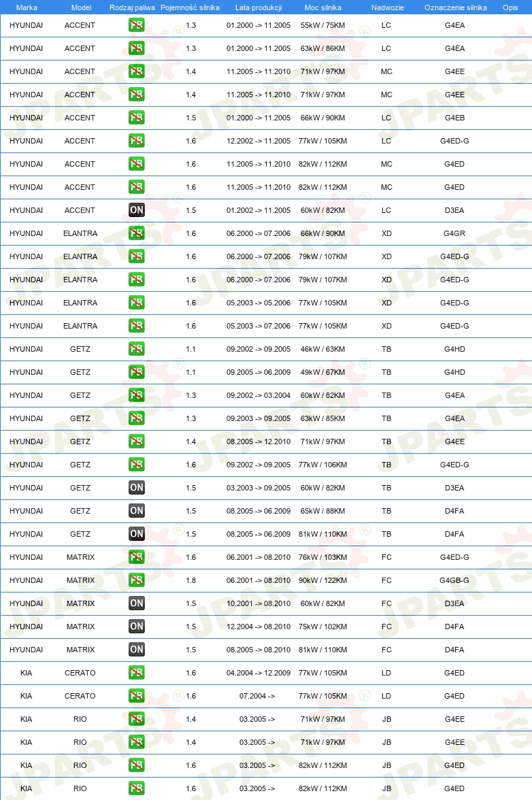Click petrol fuel icon for Accent 1.5 G4EB
The width and height of the screenshot is (532, 800).
136,118
